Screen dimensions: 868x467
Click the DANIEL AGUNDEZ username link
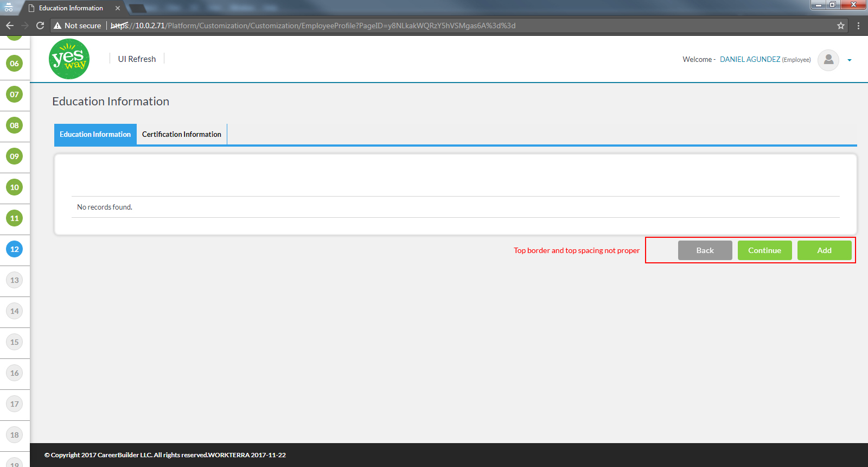click(750, 60)
